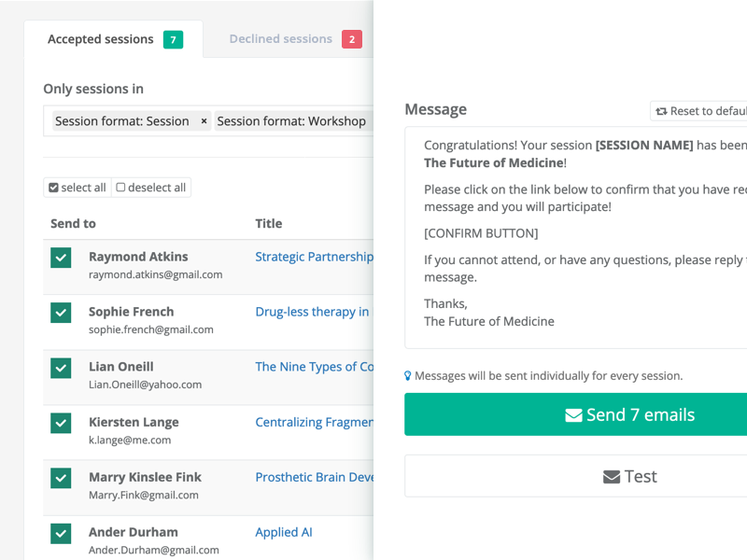Click the envelope icon on Send 7 emails
Viewport: 747px width, 560px height.
573,415
